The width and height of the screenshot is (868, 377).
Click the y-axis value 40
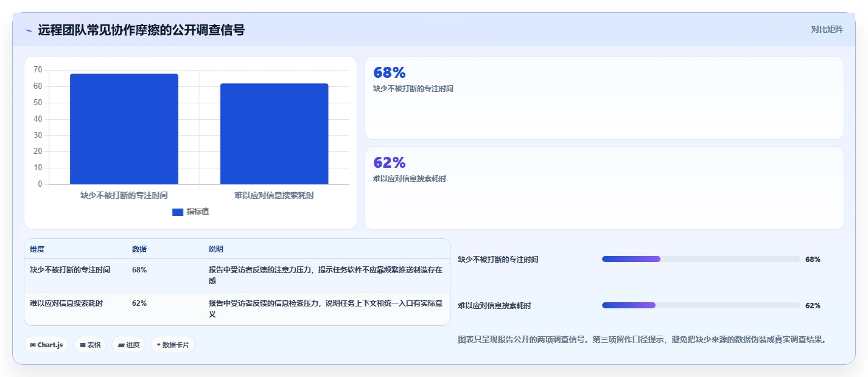pos(38,119)
